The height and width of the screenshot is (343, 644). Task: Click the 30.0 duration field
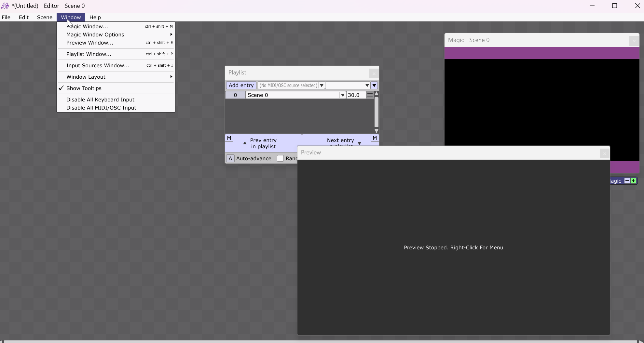coord(356,95)
